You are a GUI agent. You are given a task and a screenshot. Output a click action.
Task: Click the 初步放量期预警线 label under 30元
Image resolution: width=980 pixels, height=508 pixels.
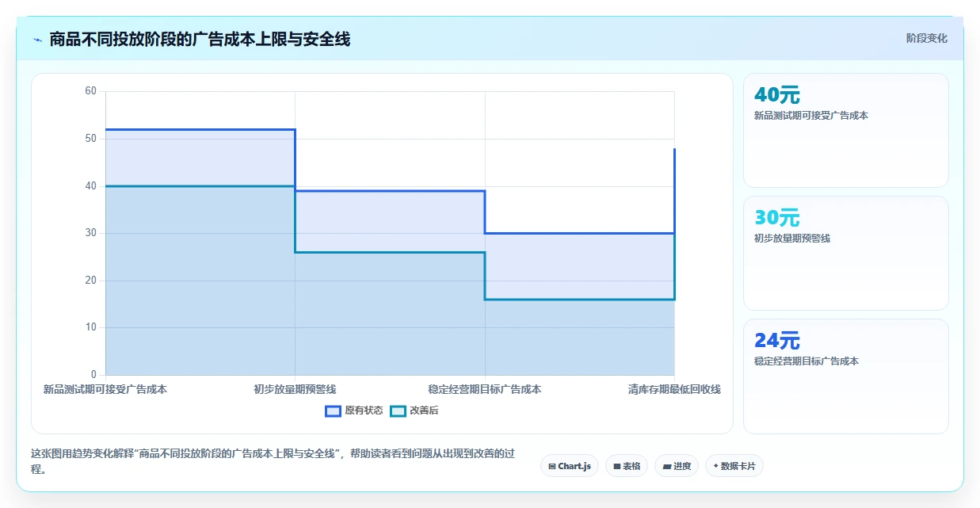click(792, 239)
